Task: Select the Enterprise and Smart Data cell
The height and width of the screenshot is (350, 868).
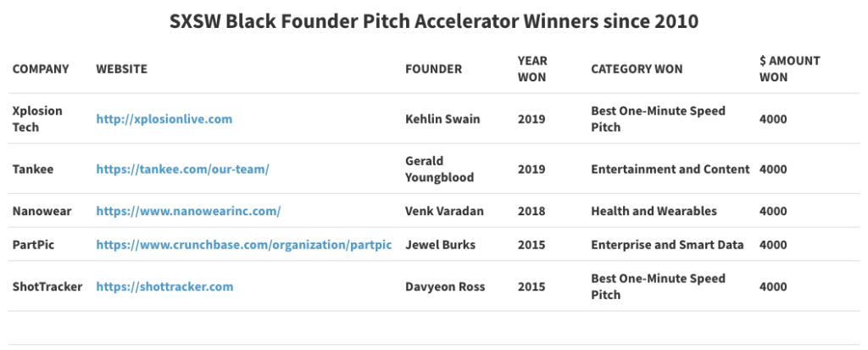Action: click(x=667, y=245)
